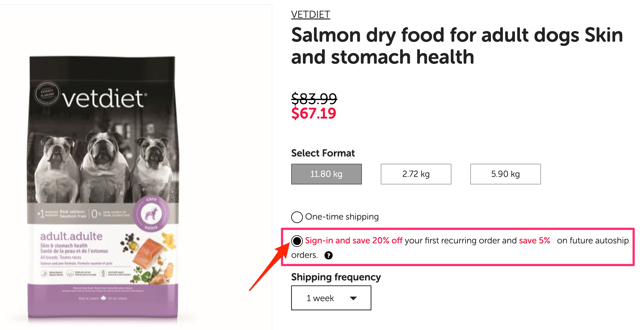
Task: Expand the Shipping frequency dropdown
Action: (331, 298)
